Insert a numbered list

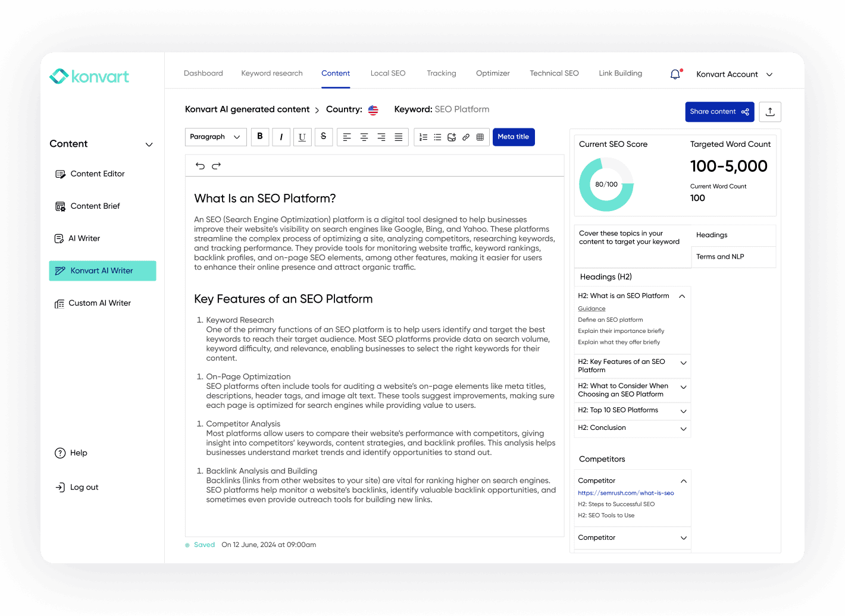click(x=423, y=137)
